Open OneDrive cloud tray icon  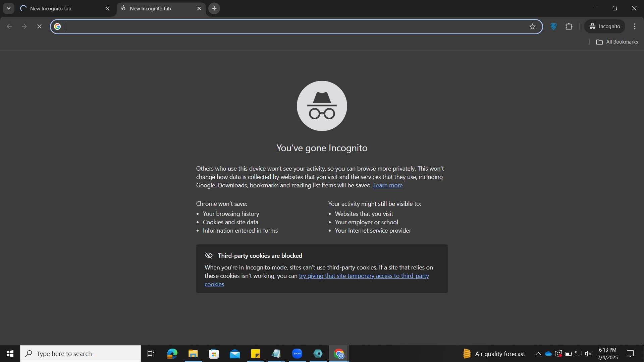(x=548, y=354)
